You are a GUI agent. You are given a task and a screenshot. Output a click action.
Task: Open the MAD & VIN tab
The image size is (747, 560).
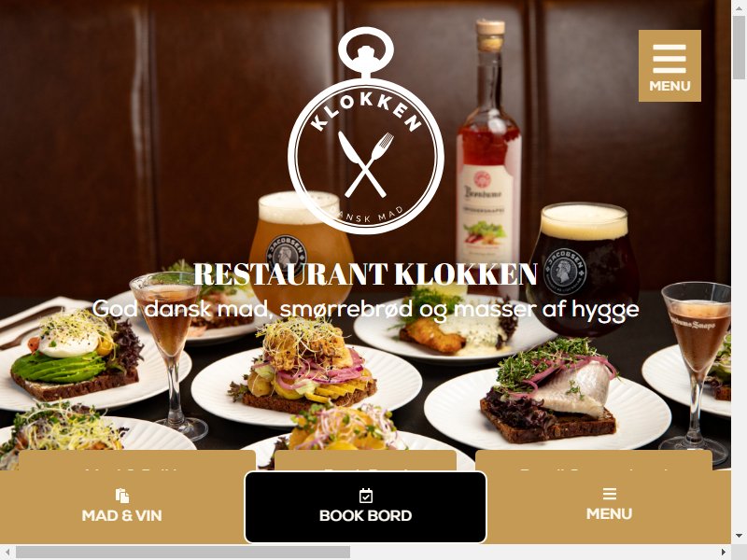[x=122, y=507]
